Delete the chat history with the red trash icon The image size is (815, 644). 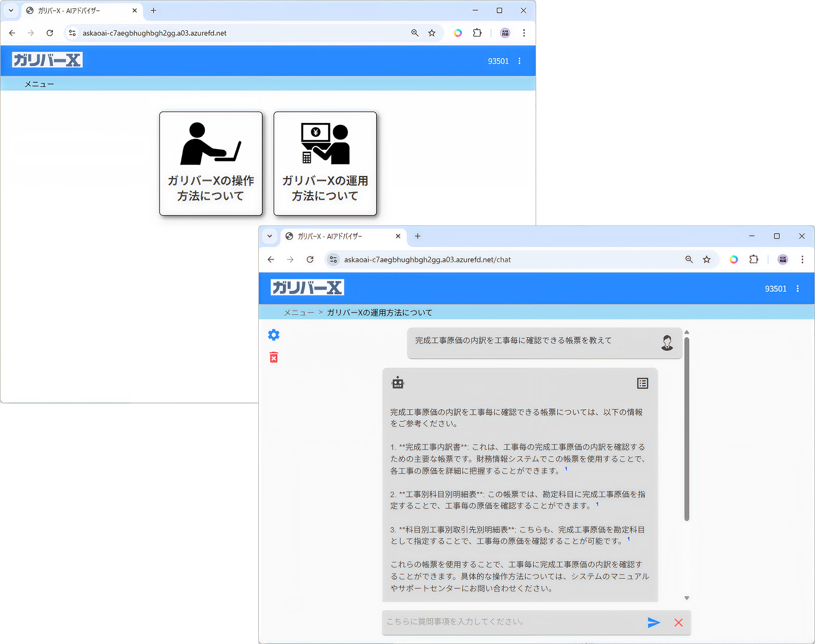(274, 357)
